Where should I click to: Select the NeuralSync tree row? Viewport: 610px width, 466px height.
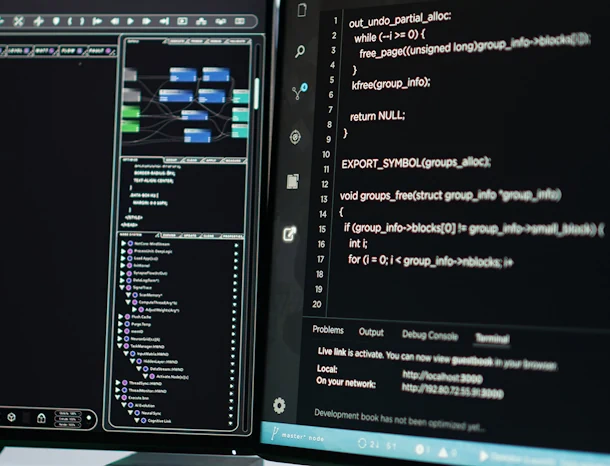click(145, 413)
